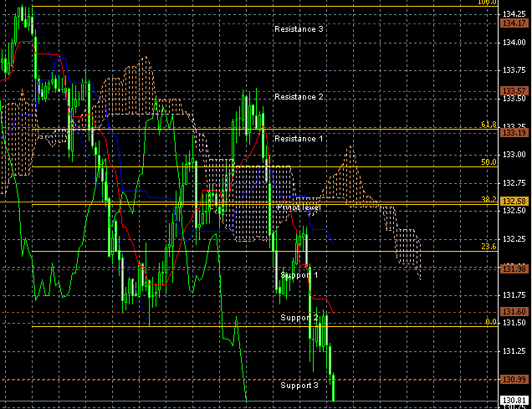Click the 131.75 price scale value
Screen dimensions: 532x409
[514, 295]
